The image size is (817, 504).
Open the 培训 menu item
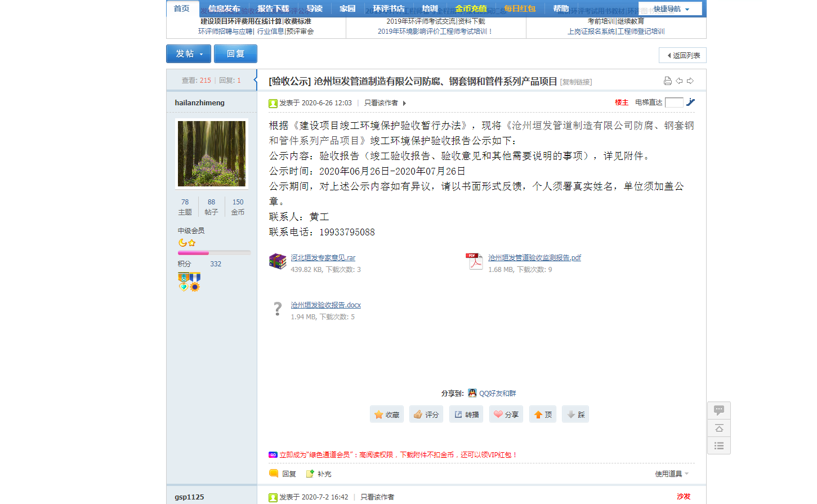430,8
